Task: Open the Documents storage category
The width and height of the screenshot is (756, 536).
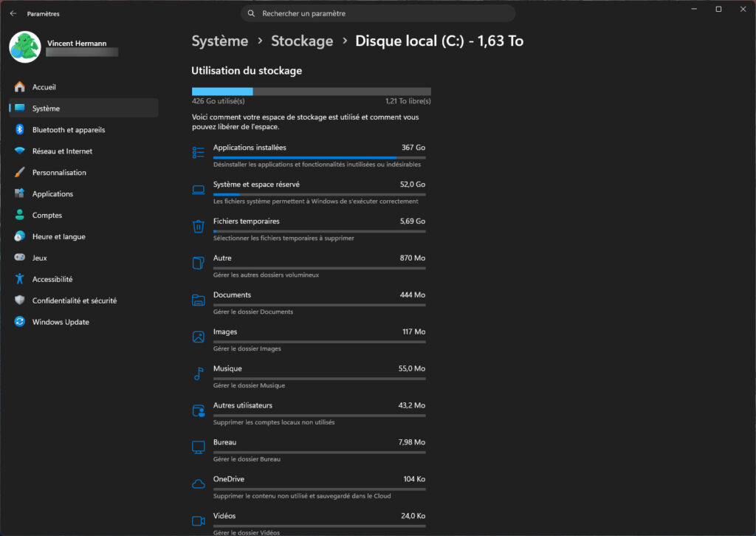Action: (309, 303)
